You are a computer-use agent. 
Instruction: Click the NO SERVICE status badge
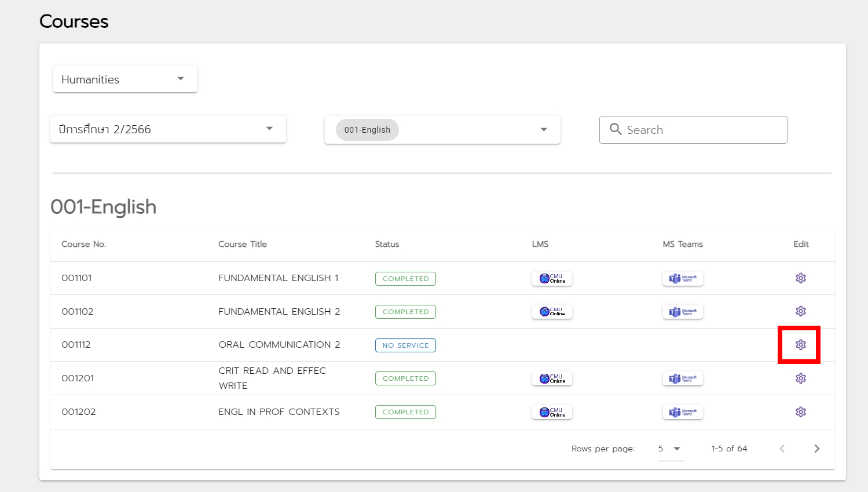click(x=405, y=345)
